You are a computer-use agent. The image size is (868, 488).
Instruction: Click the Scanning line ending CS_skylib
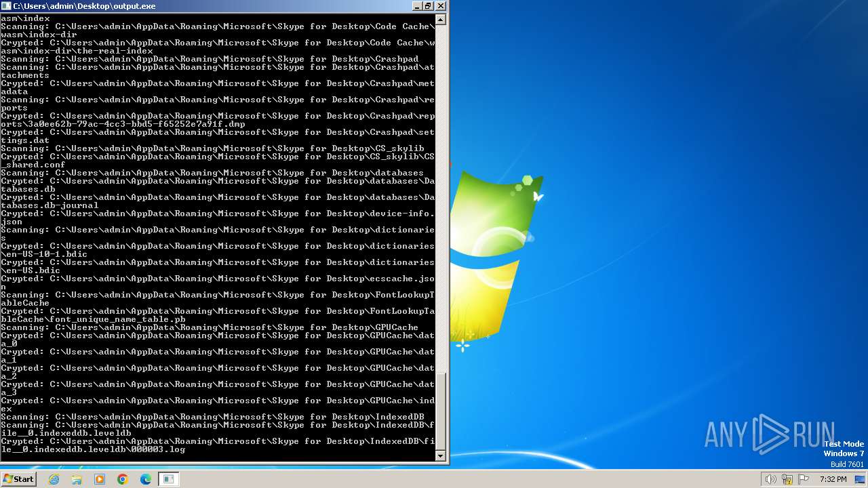pyautogui.click(x=212, y=148)
